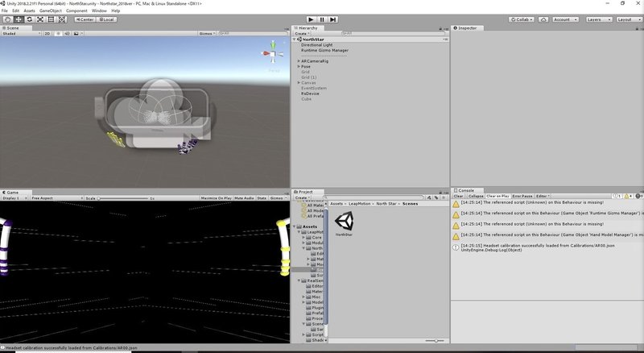Image resolution: width=644 pixels, height=353 pixels.
Task: Click Project search by label icon
Action: coord(436,197)
